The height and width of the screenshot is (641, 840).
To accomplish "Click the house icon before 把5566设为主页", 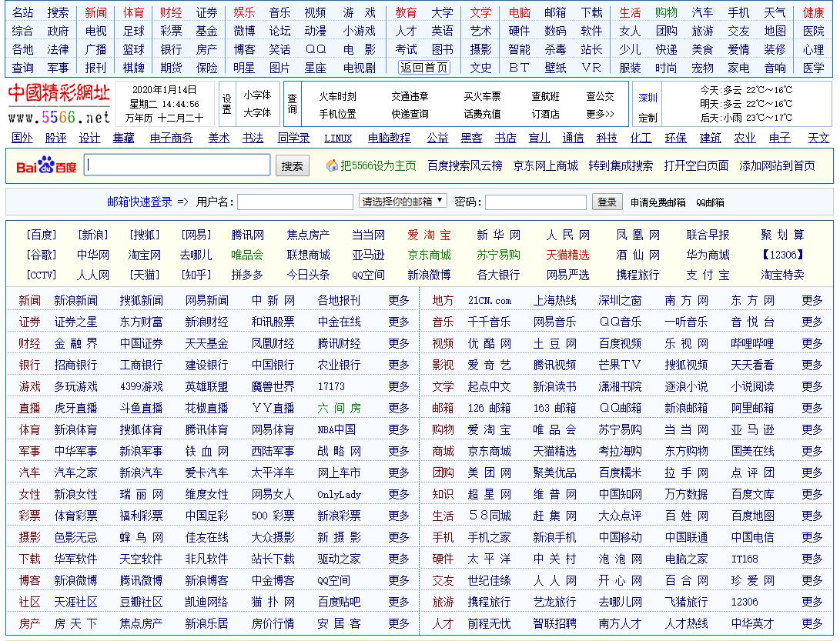I will (332, 165).
